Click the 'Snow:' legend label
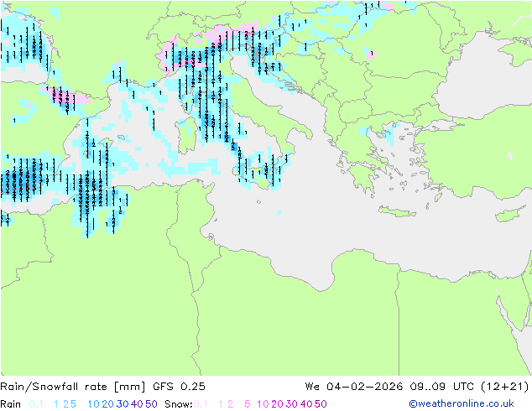This screenshot has width=532, height=411. click(179, 404)
